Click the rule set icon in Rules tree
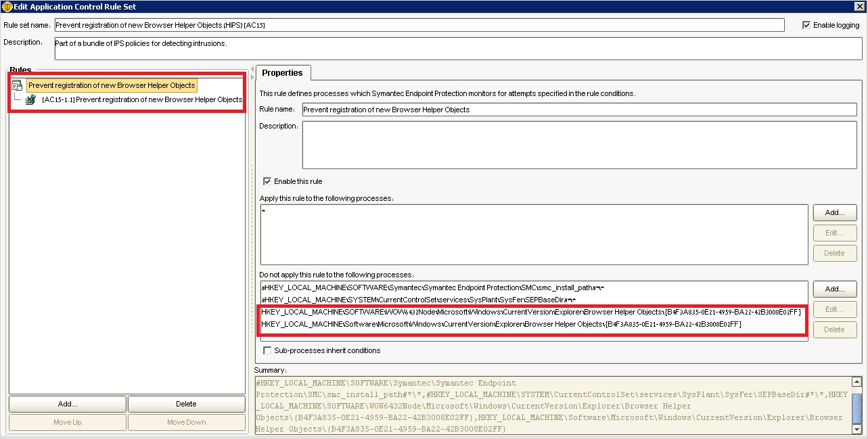Screen dimensions: 868x439 click(17, 85)
